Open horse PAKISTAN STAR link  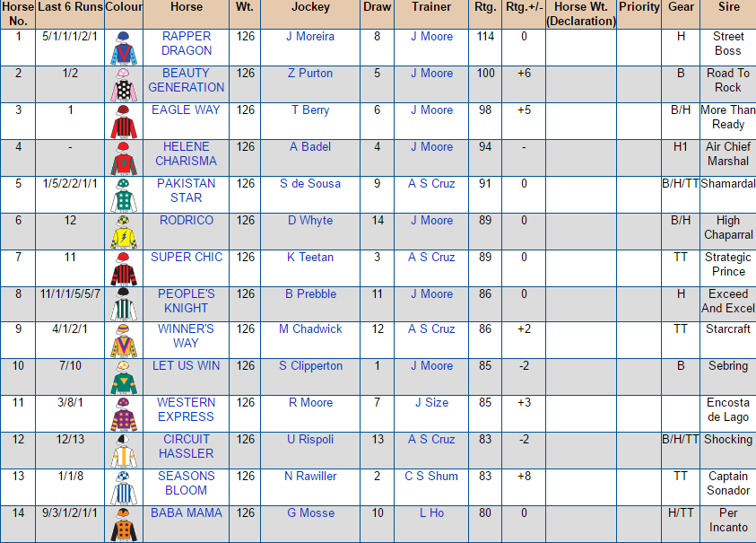(187, 190)
